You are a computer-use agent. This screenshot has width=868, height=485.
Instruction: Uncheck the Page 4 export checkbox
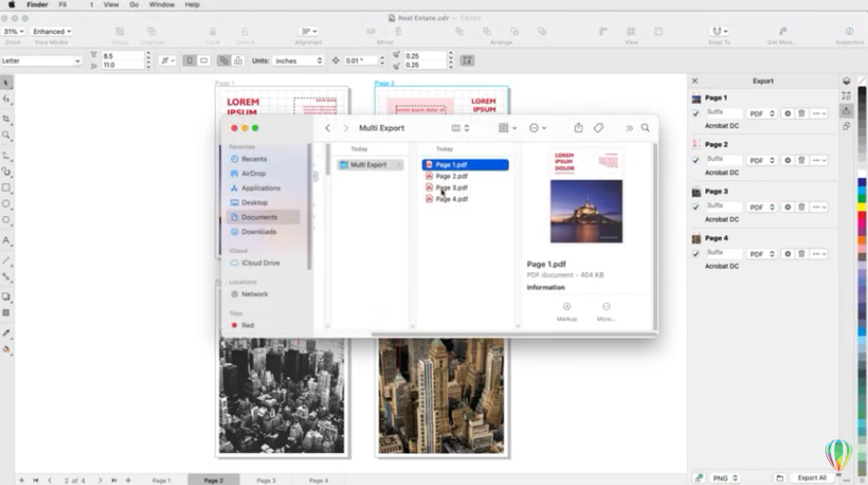[696, 254]
